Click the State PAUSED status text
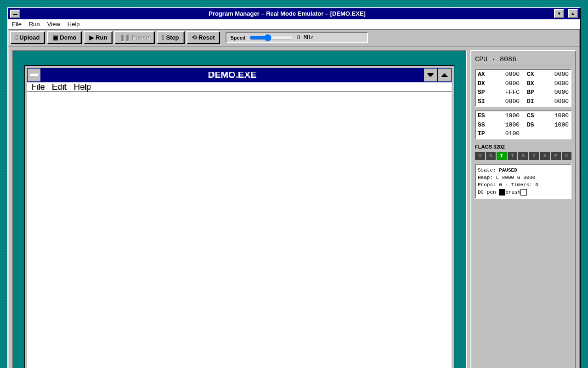588x368 pixels. pyautogui.click(x=498, y=170)
